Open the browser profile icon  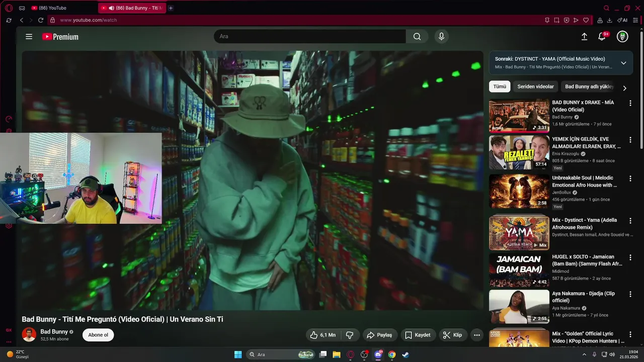(x=600, y=20)
